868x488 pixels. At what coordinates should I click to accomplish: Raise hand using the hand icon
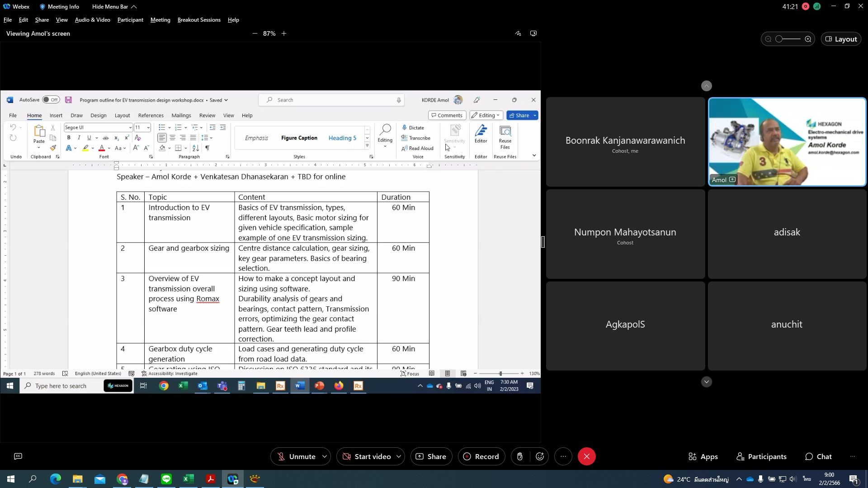coord(520,456)
